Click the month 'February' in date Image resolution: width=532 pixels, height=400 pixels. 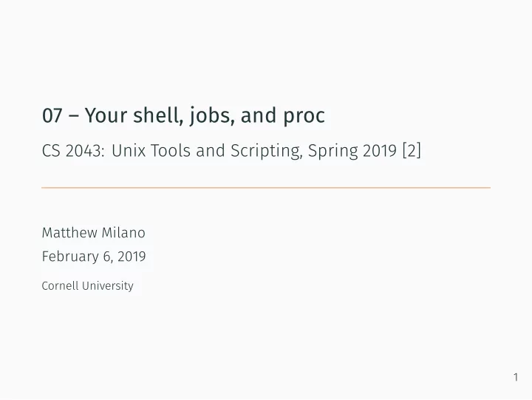(70, 257)
